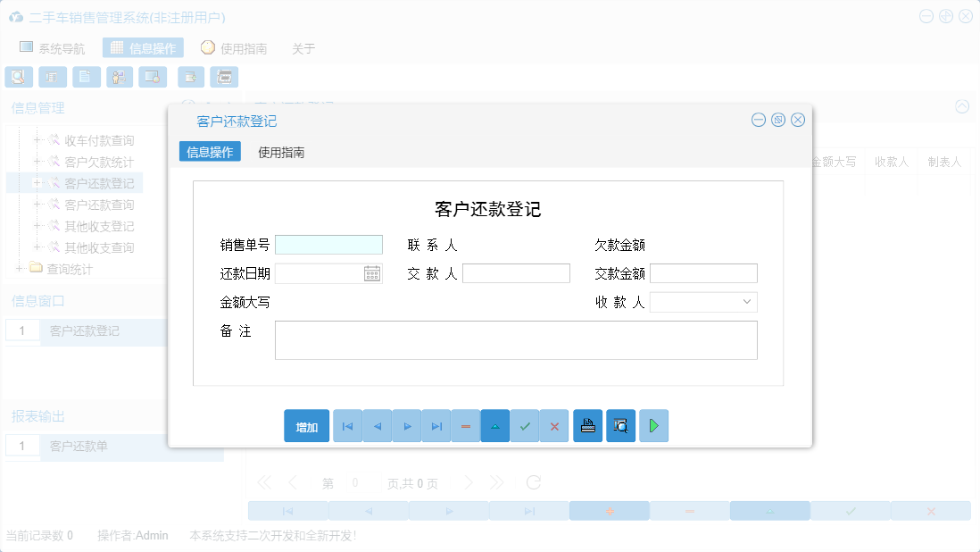Click the report print icon in the dialog
980x552 pixels.
587,426
